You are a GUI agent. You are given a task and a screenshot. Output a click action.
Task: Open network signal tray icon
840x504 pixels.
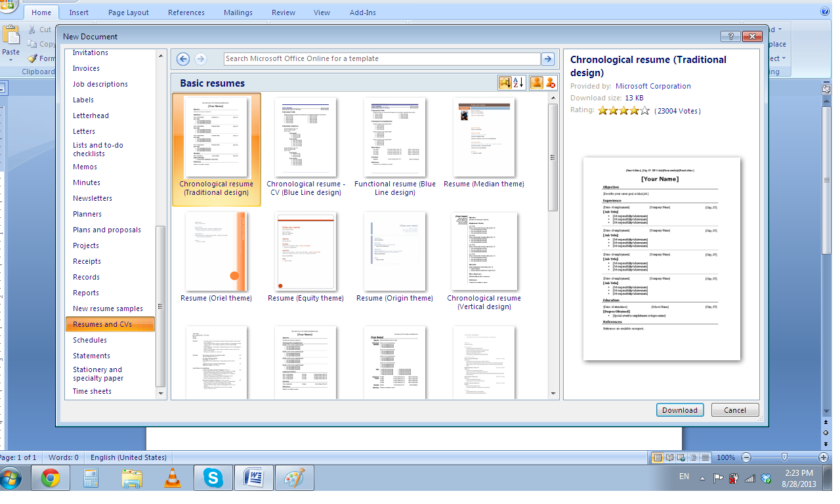click(x=750, y=478)
